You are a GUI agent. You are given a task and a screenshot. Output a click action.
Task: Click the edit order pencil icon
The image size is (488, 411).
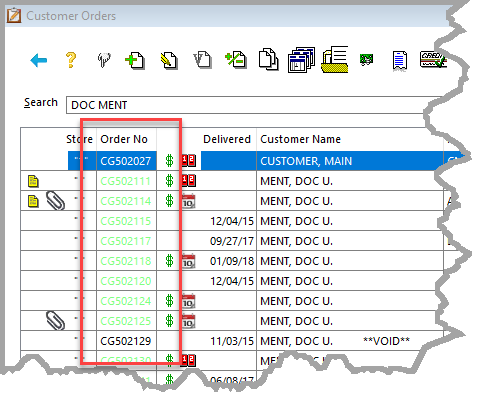(x=169, y=60)
